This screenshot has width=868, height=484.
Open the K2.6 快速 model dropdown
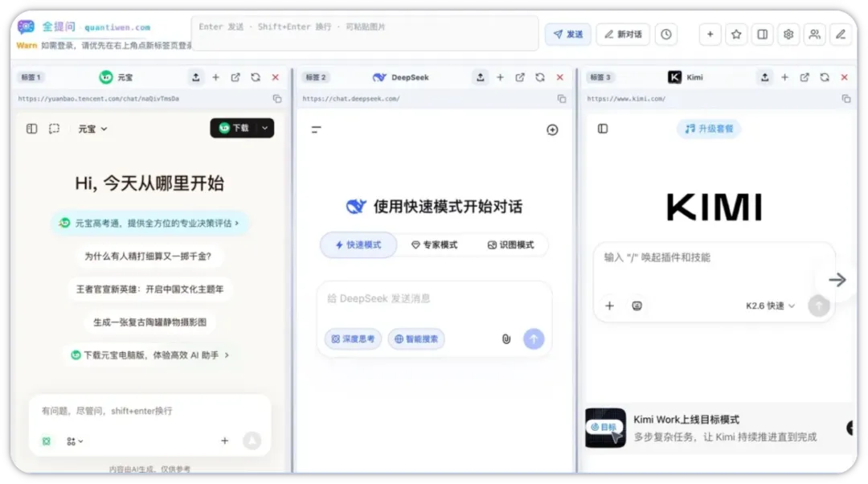(x=770, y=306)
